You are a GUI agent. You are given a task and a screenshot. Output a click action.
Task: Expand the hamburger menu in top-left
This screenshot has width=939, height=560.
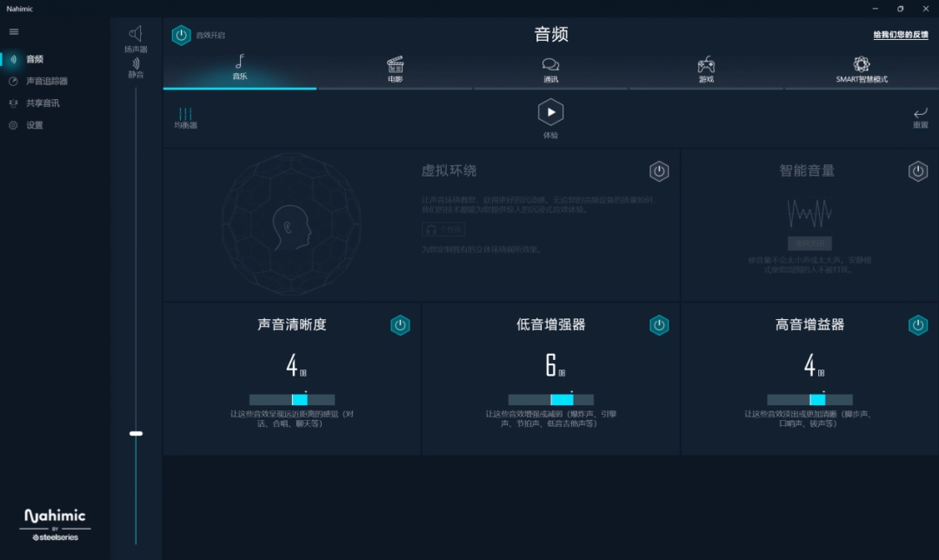pos(13,31)
